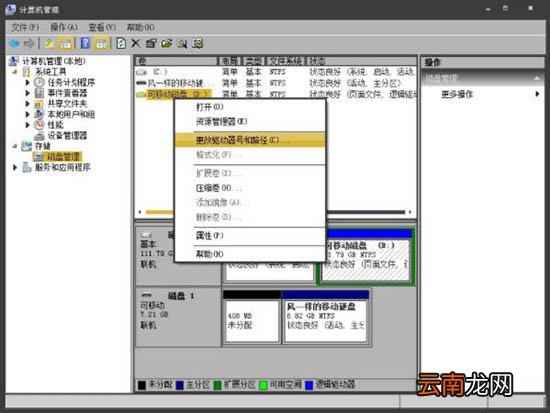Toggle action pane icon right of Help
This screenshot has width=550, height=413.
(102, 44)
